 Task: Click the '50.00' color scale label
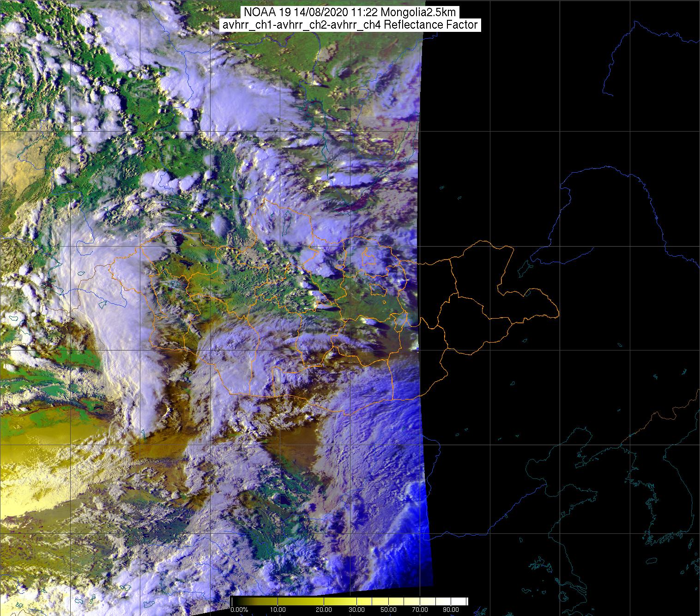click(388, 610)
